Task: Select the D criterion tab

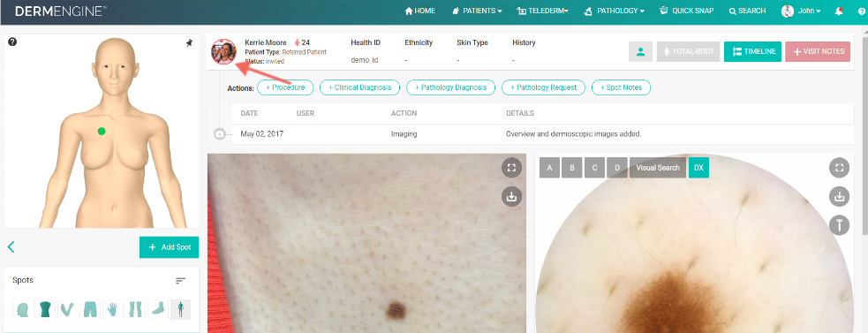Action: (x=616, y=168)
